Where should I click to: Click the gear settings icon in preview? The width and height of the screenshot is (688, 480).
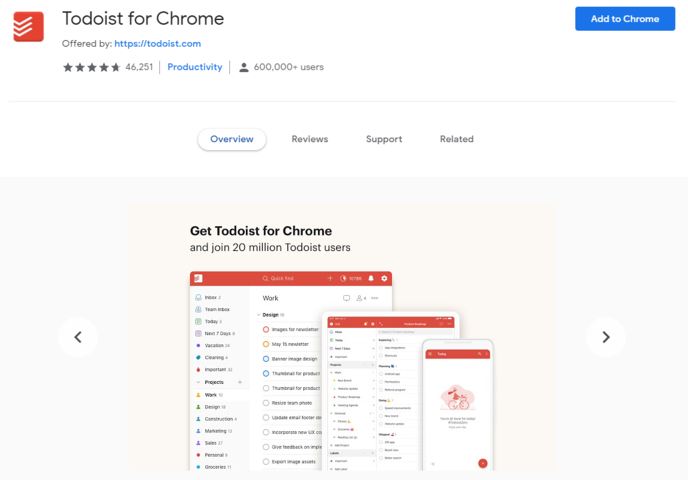[x=384, y=278]
